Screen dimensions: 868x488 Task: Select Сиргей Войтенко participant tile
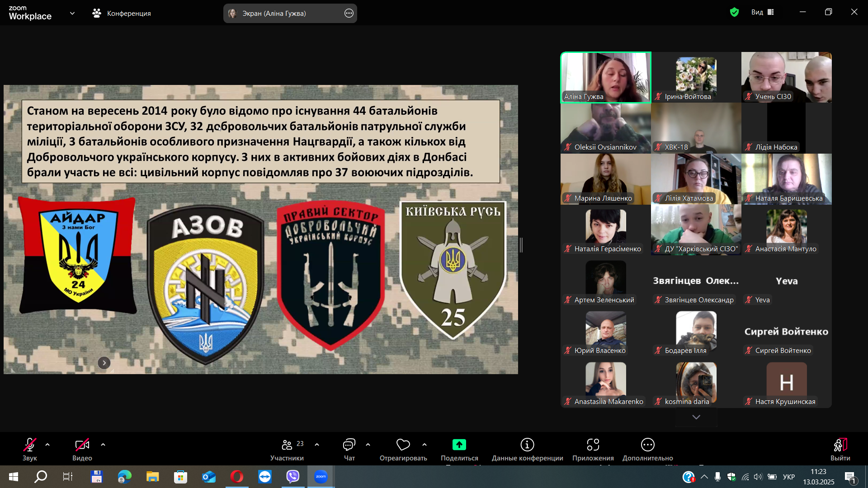pyautogui.click(x=787, y=332)
